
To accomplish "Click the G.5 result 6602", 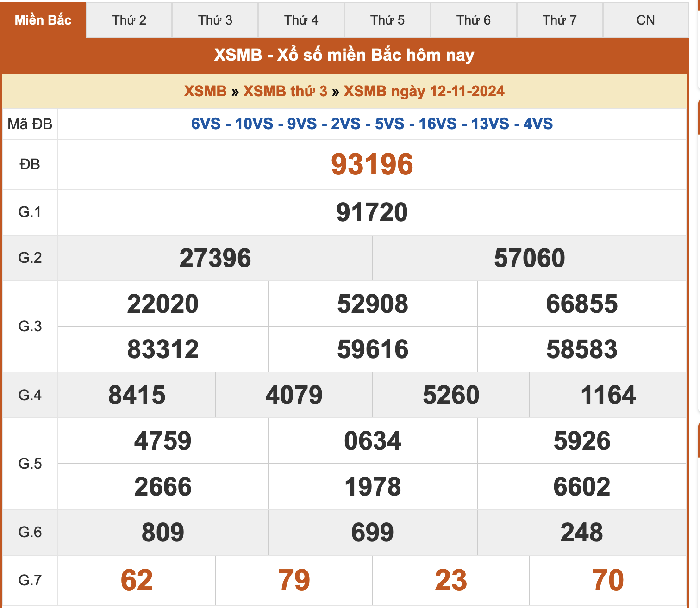I will (582, 487).
